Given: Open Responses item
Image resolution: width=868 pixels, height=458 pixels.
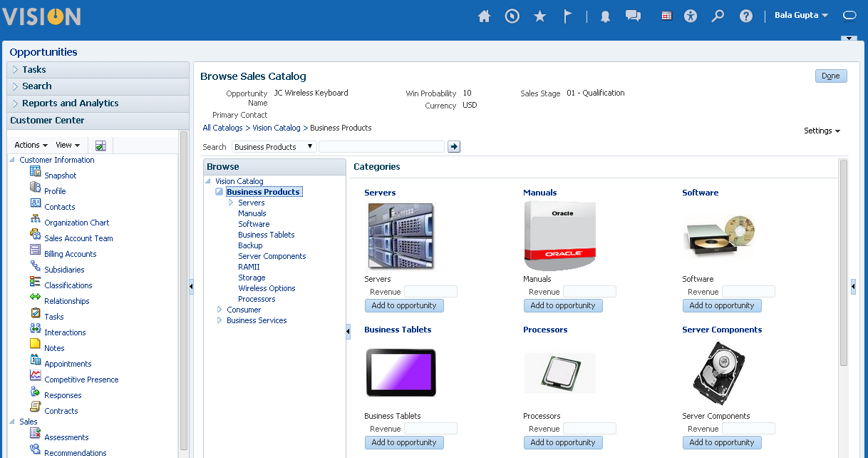Looking at the screenshot, I should click(63, 395).
